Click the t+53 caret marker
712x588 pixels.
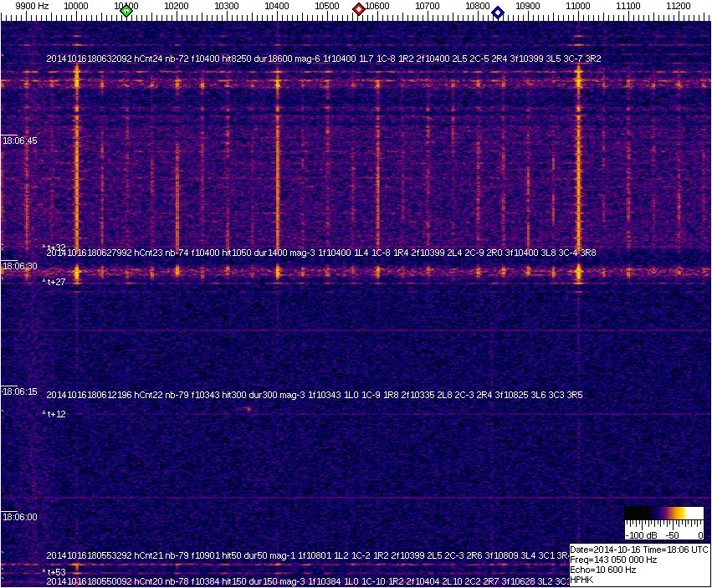pos(54,572)
